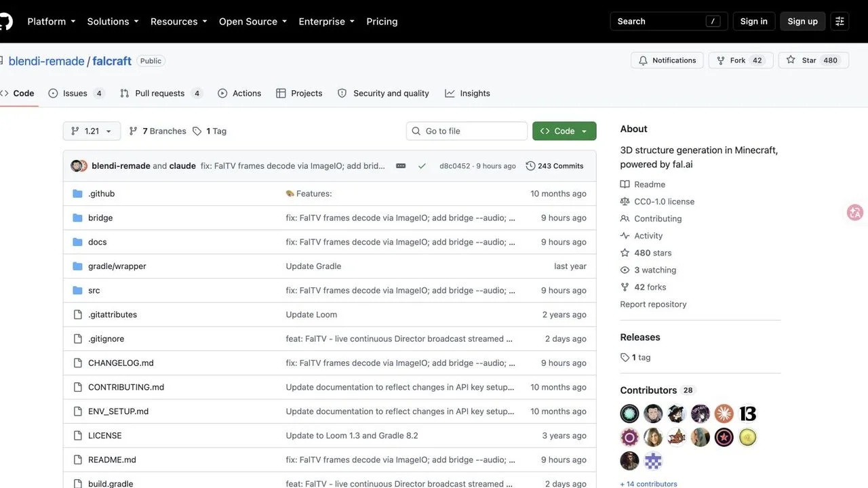Open the LICENSE file
The height and width of the screenshot is (488, 868).
pyautogui.click(x=105, y=436)
